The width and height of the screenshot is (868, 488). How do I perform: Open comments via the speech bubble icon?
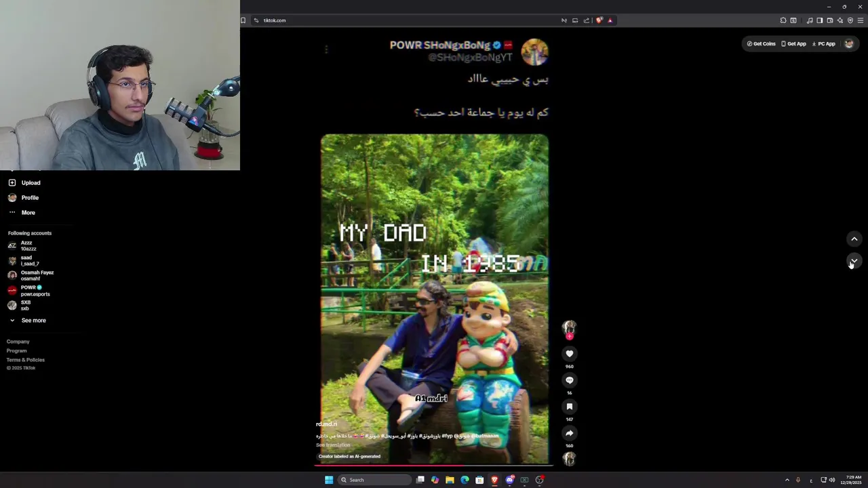click(x=570, y=380)
